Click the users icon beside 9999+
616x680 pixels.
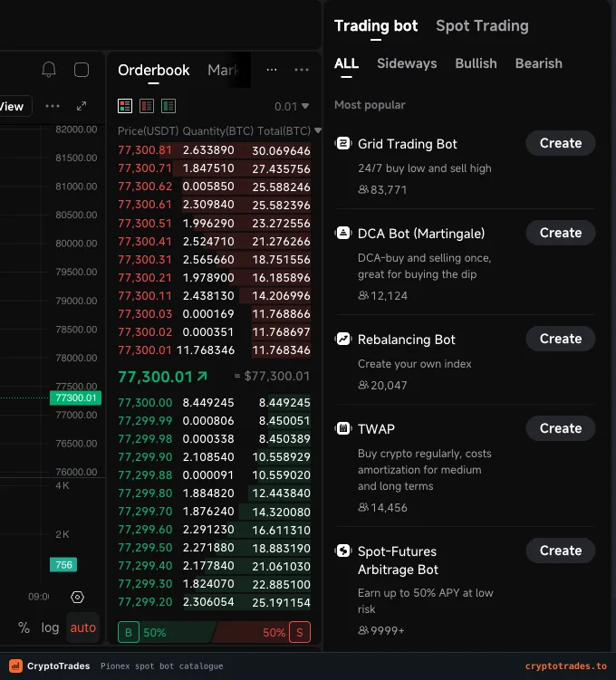[363, 629]
